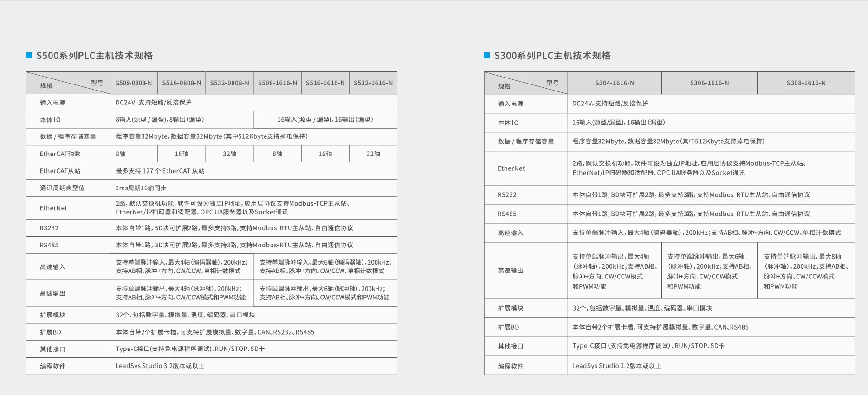Select the S532-0808-N column header

point(229,83)
